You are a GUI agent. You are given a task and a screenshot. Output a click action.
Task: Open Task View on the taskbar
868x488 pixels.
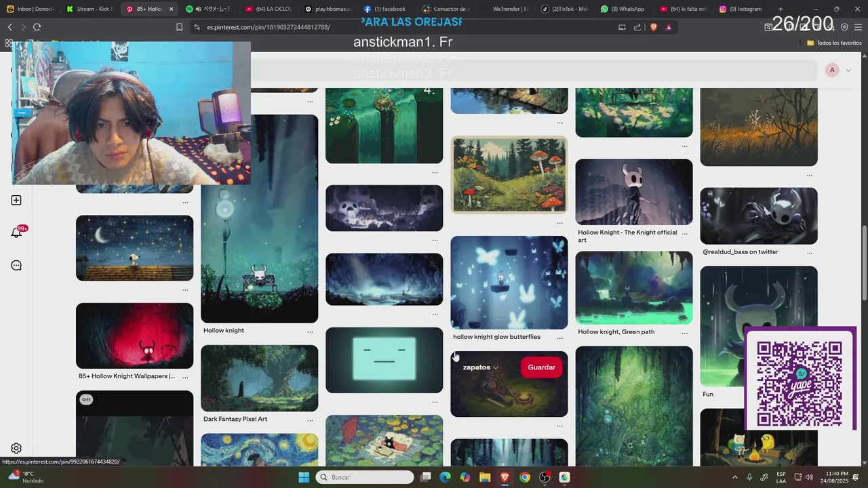coord(425,477)
